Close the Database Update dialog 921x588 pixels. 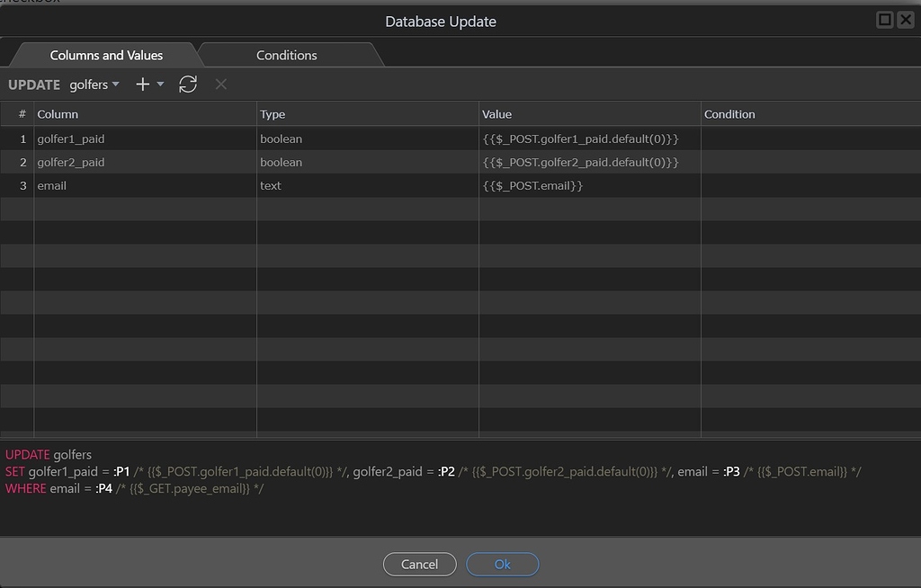pyautogui.click(x=906, y=20)
